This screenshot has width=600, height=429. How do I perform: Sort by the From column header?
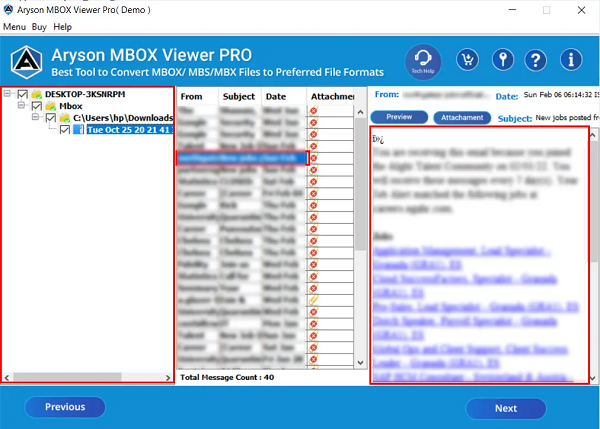[197, 96]
